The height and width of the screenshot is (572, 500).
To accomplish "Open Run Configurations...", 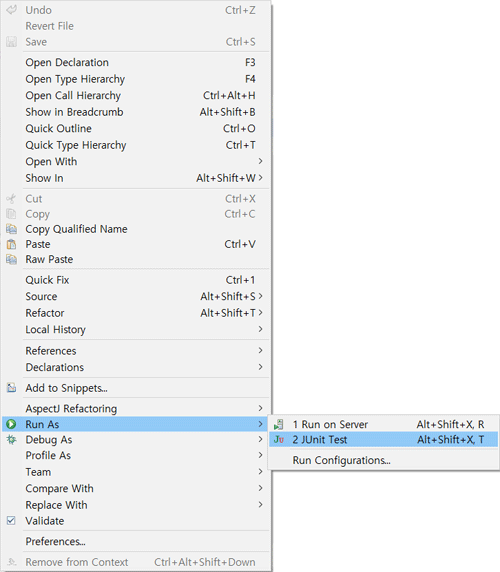I will click(x=383, y=460).
